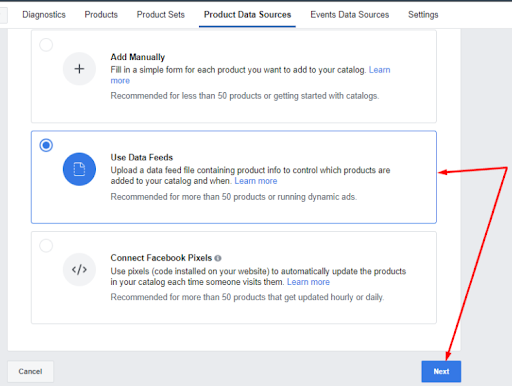The width and height of the screenshot is (512, 386).
Task: Select the Connect Facebook Pixels radio button
Action: [x=46, y=246]
